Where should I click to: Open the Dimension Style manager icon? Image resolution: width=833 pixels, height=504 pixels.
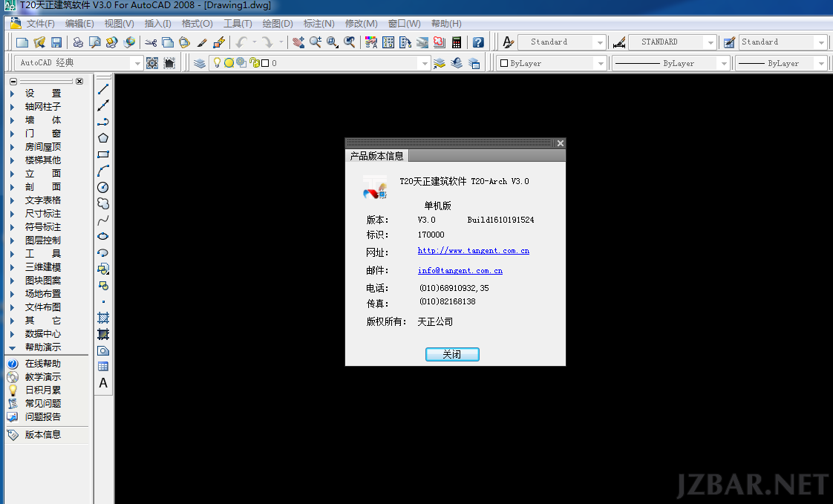click(619, 42)
